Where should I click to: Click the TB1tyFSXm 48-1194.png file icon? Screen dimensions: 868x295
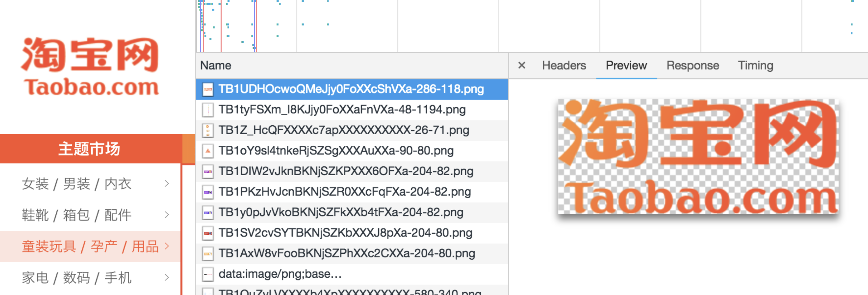click(x=207, y=110)
